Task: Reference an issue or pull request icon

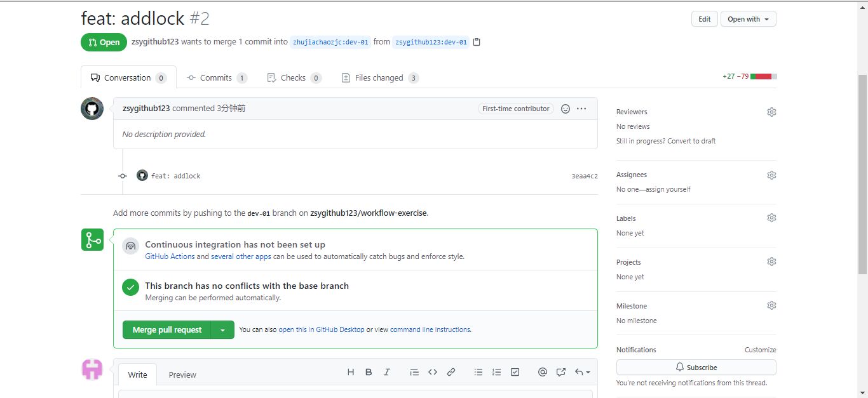Action: click(561, 372)
